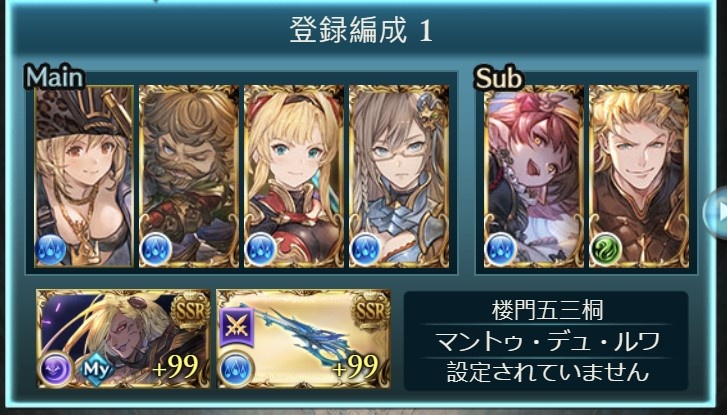Click the 楼門五三桐 skill label

coord(547,310)
